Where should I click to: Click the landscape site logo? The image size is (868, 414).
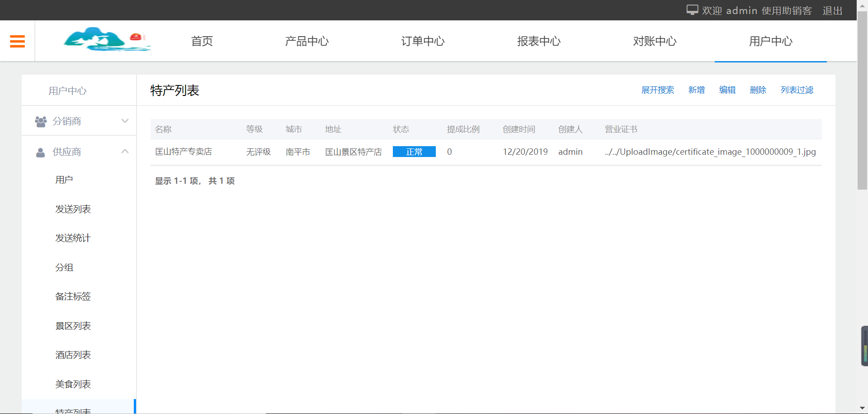pyautogui.click(x=107, y=40)
